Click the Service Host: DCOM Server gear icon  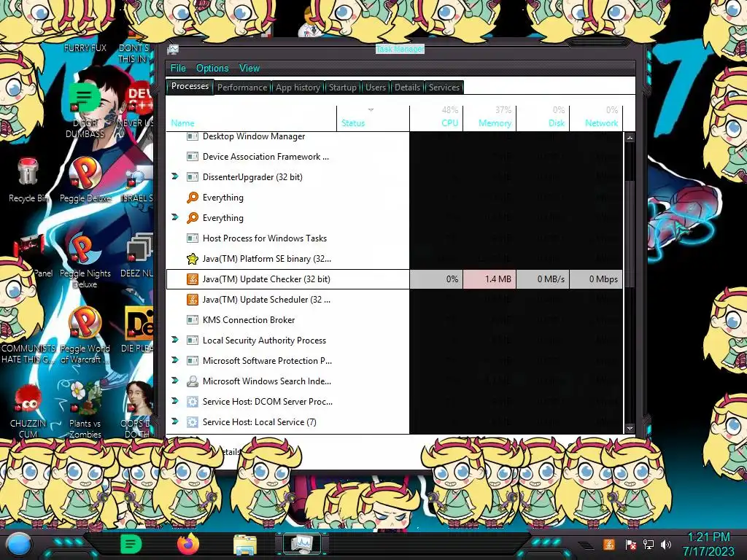point(192,402)
